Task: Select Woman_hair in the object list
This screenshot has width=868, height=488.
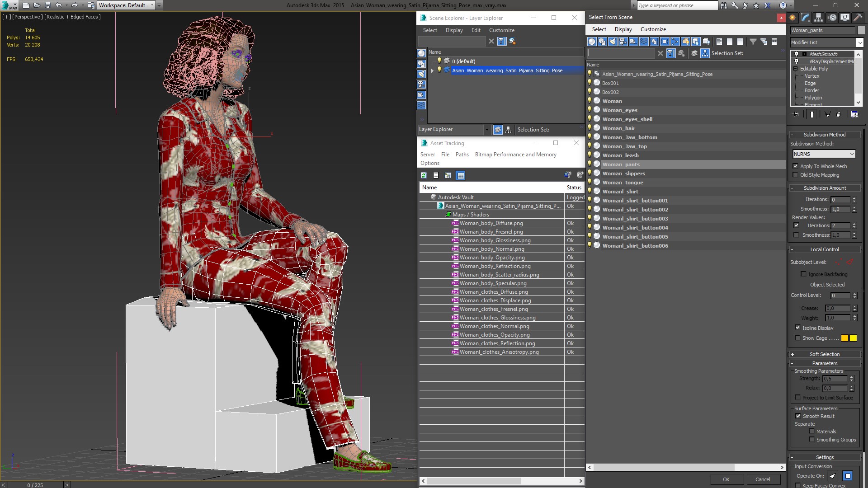Action: (x=618, y=128)
